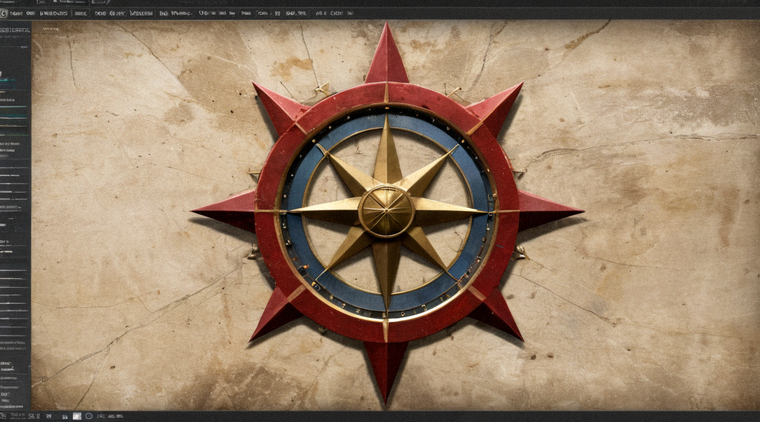The height and width of the screenshot is (422, 760).
Task: Open the first text item in options toolbar
Action: click(x=17, y=13)
